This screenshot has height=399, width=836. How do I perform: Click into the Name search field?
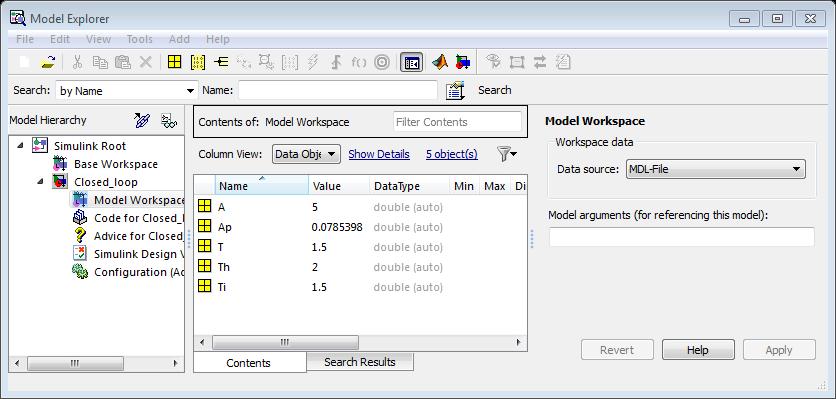(338, 90)
